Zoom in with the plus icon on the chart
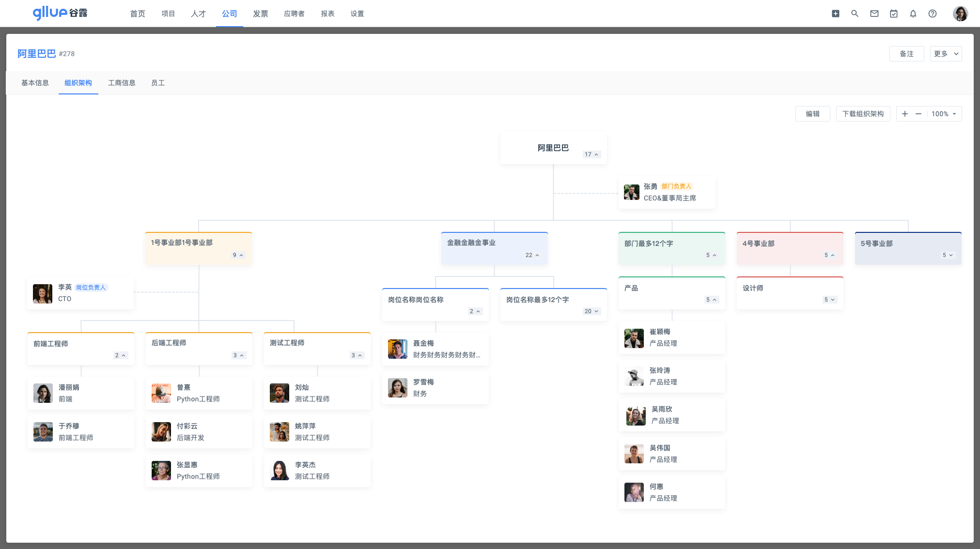980x549 pixels. click(904, 114)
